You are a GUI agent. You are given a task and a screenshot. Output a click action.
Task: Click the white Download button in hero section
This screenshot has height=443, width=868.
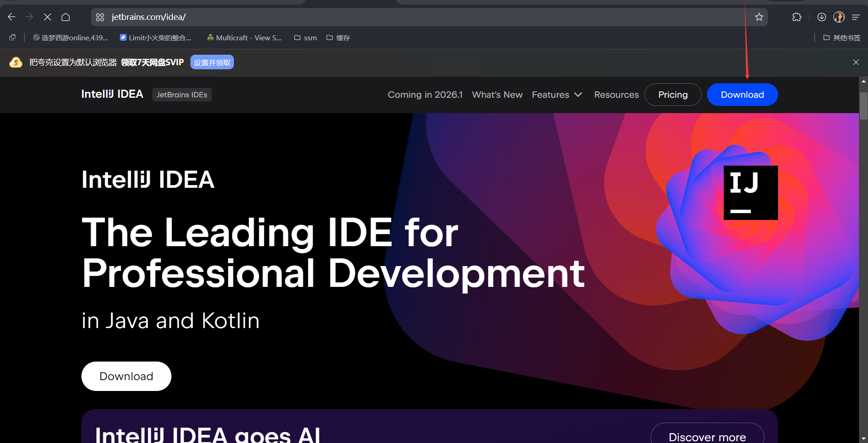(126, 376)
